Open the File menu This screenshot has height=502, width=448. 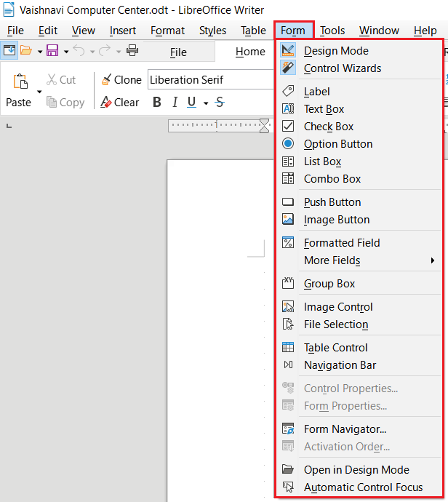[x=15, y=31]
